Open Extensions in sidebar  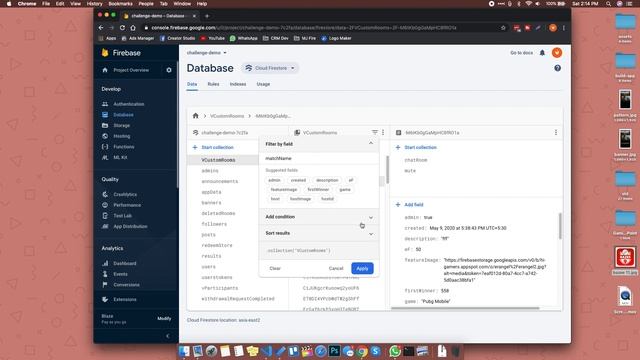(x=125, y=299)
